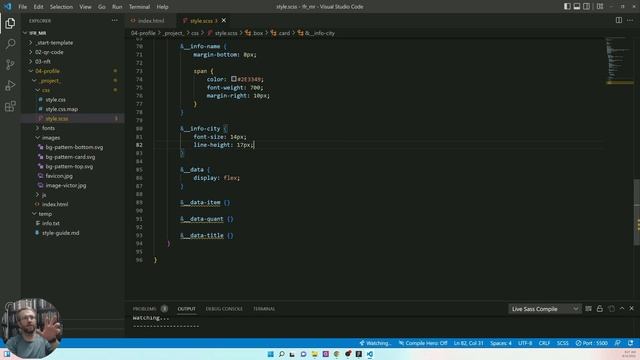Open output log in editor
Viewport: 640px width, 360px height.
tap(611, 309)
